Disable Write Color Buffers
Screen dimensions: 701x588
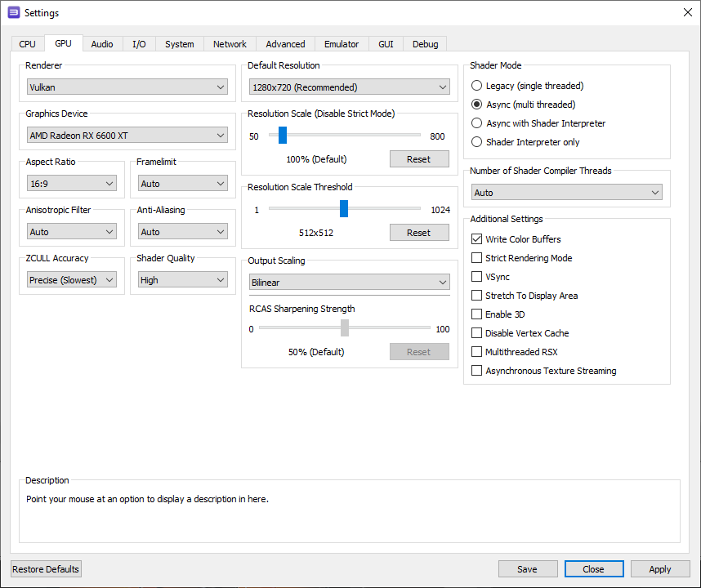click(x=476, y=239)
